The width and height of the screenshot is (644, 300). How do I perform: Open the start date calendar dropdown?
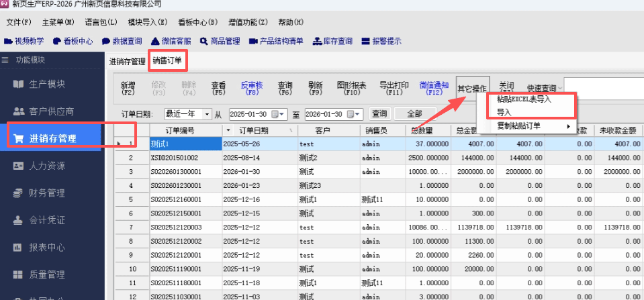point(281,114)
